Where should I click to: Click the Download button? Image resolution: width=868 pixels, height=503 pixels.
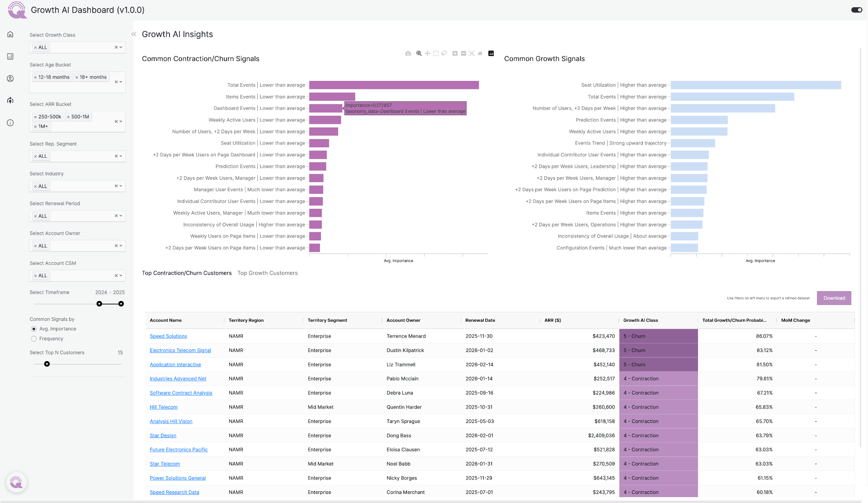834,298
